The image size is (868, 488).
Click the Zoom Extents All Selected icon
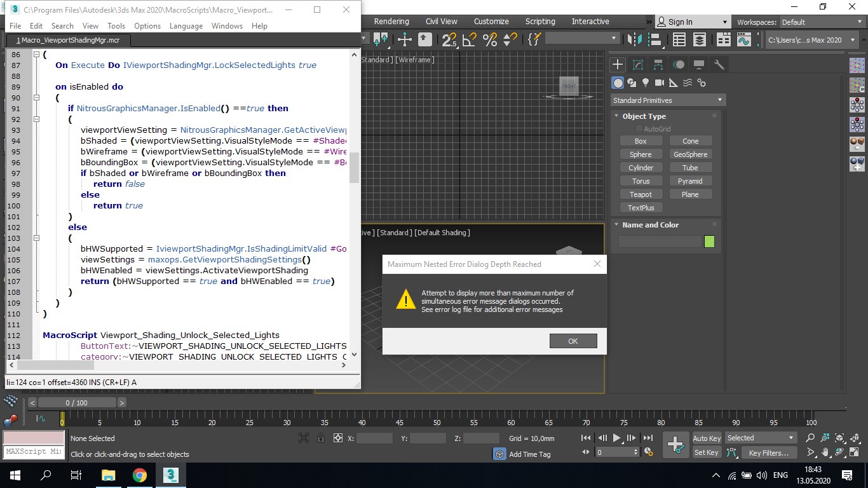[854, 438]
